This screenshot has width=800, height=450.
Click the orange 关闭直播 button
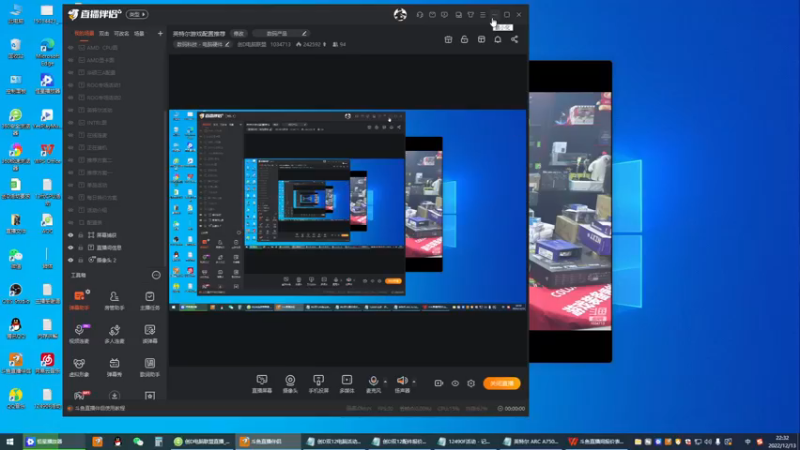click(502, 383)
